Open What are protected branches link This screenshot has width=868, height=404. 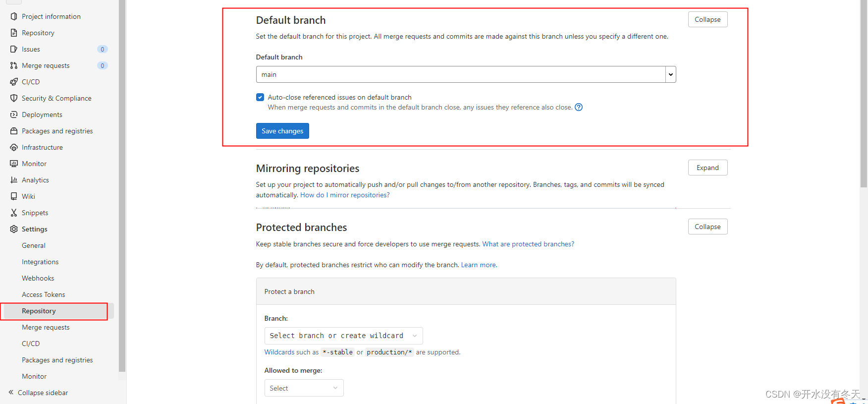528,244
